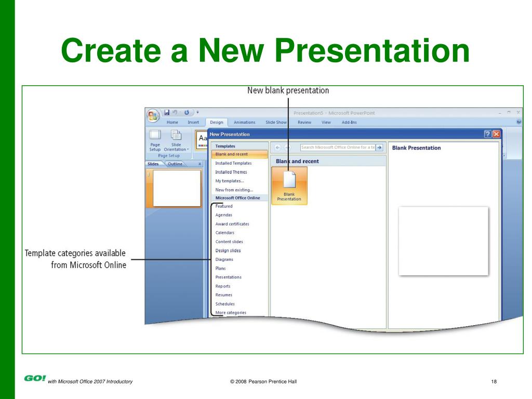
Task: Click the Forward arrow in New Presentation dialog
Action: [x=287, y=147]
